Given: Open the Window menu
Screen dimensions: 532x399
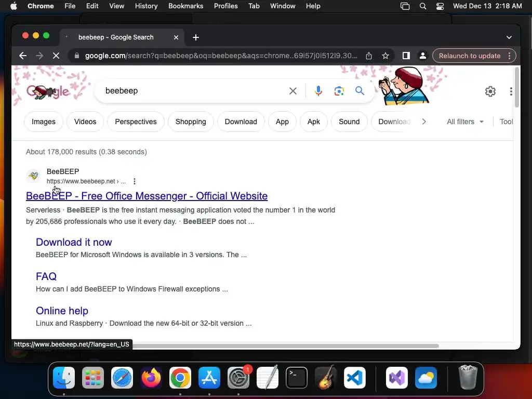Looking at the screenshot, I should coord(283,6).
